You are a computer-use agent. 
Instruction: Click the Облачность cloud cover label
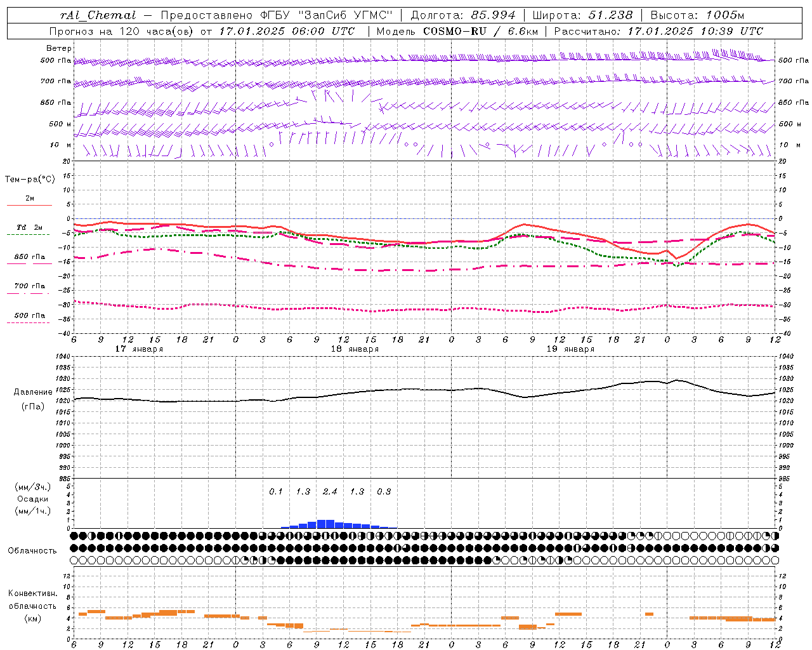click(x=32, y=550)
